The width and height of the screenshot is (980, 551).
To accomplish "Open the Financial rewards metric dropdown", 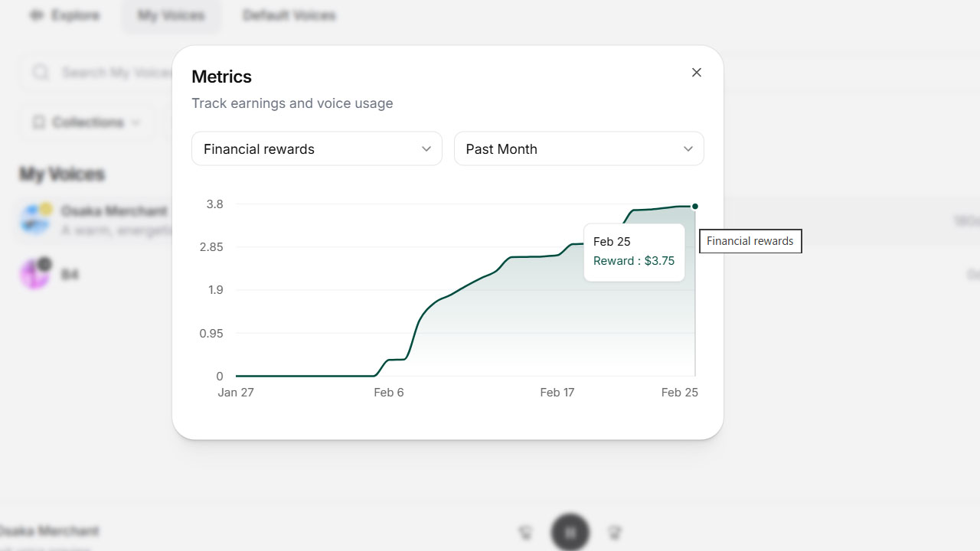I will click(x=316, y=148).
